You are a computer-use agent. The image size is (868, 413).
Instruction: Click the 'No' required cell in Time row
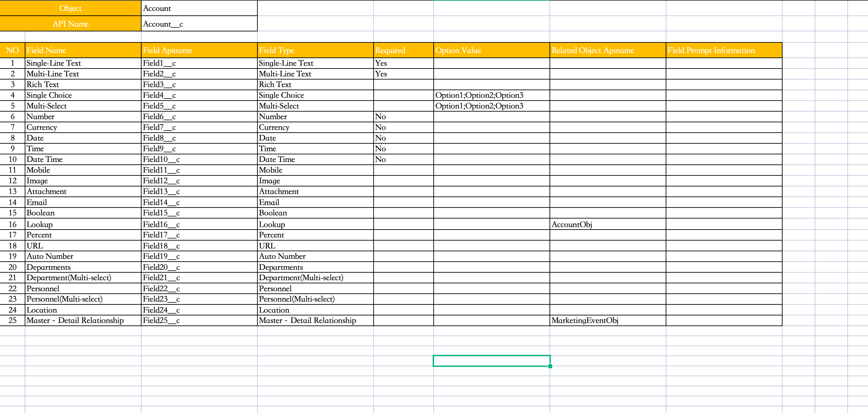[404, 149]
